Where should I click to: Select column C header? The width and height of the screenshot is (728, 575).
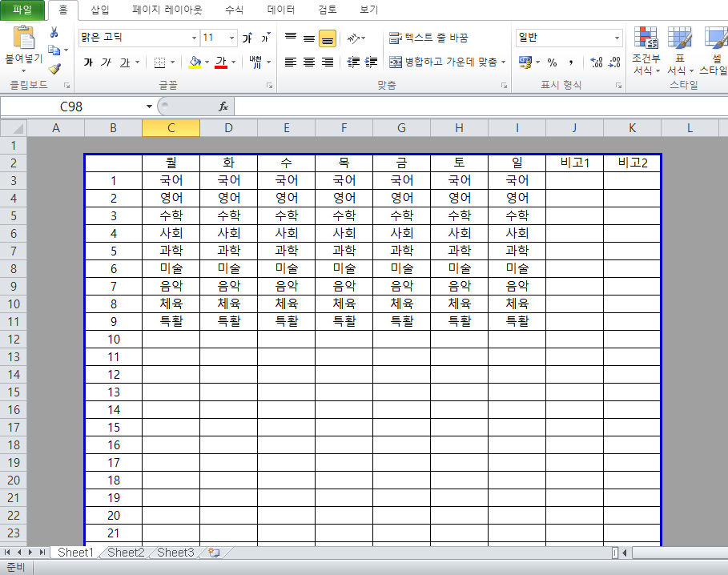pos(171,128)
